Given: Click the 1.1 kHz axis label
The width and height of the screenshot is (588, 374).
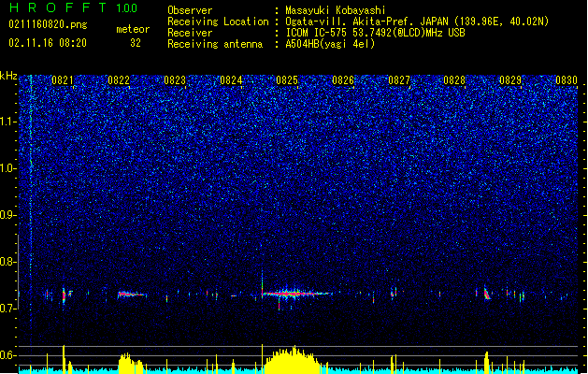Looking at the screenshot, I should click(x=7, y=122).
